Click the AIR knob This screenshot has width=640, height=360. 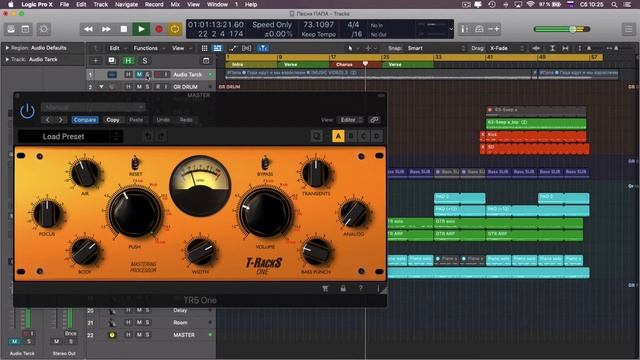point(84,173)
